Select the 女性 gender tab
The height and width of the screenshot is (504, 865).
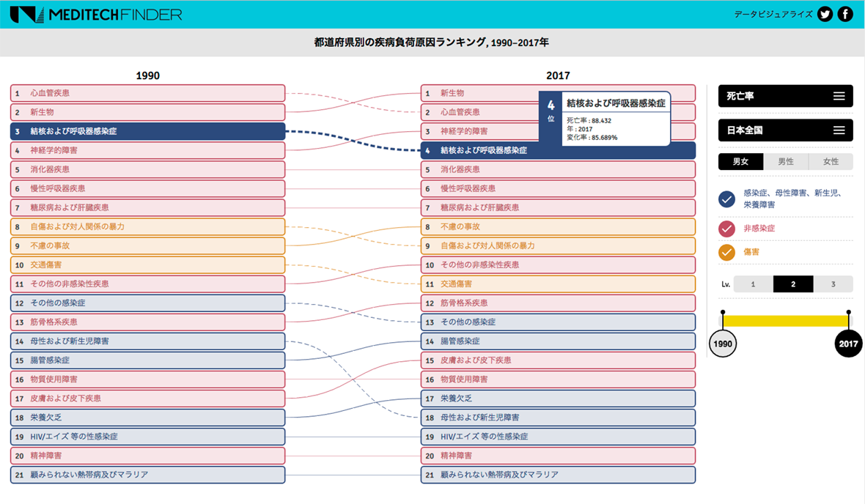tap(831, 162)
